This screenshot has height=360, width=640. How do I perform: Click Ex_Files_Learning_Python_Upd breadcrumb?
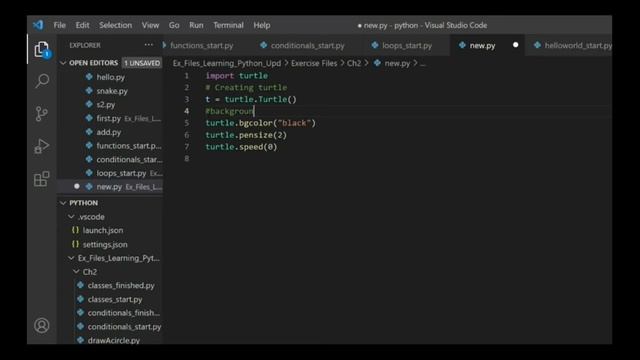(x=227, y=63)
